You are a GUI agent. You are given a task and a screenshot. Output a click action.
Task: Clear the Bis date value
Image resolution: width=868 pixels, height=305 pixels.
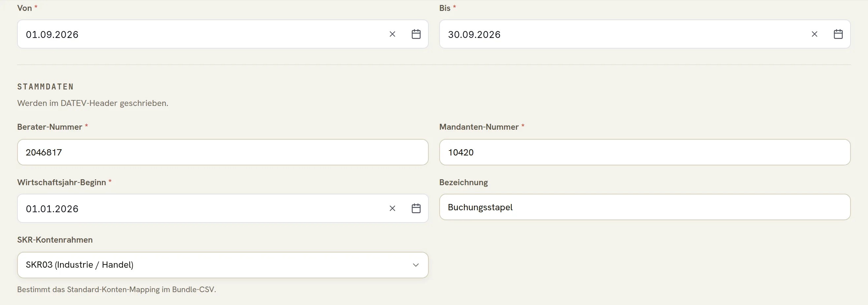click(815, 34)
